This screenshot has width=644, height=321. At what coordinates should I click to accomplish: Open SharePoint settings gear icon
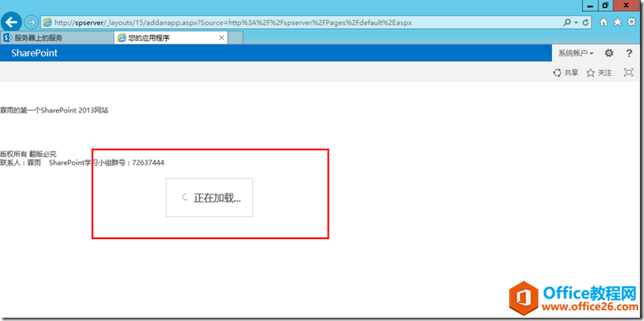pyautogui.click(x=609, y=53)
